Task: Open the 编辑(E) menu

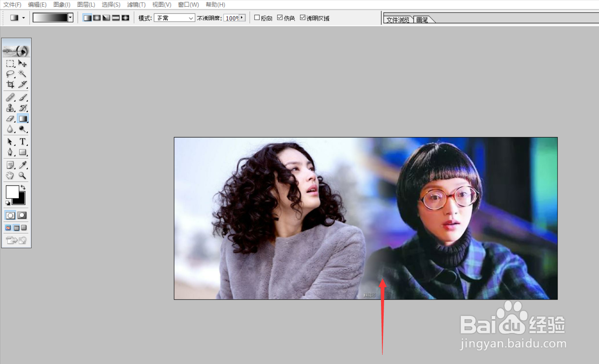Action: (37, 5)
